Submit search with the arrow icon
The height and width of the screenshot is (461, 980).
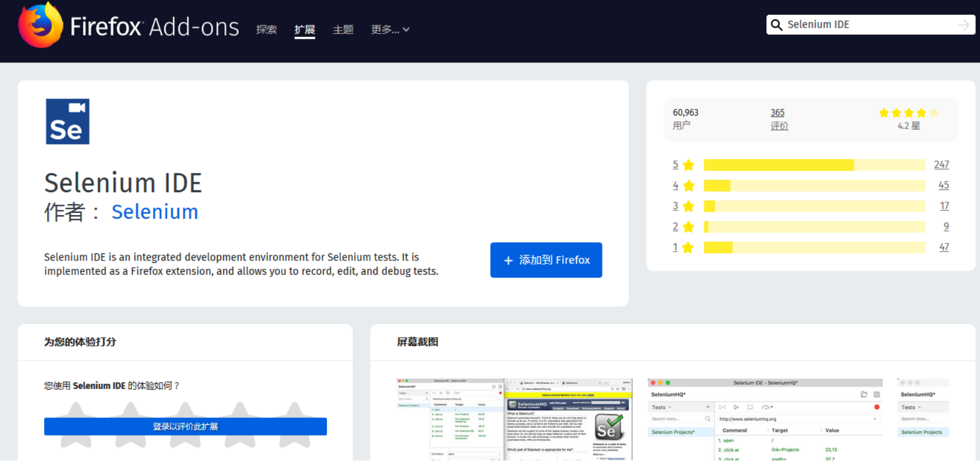pos(964,25)
